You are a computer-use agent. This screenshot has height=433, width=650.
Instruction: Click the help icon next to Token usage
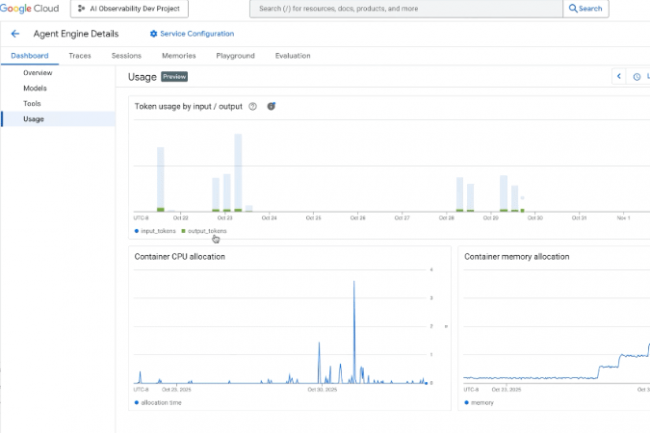253,106
